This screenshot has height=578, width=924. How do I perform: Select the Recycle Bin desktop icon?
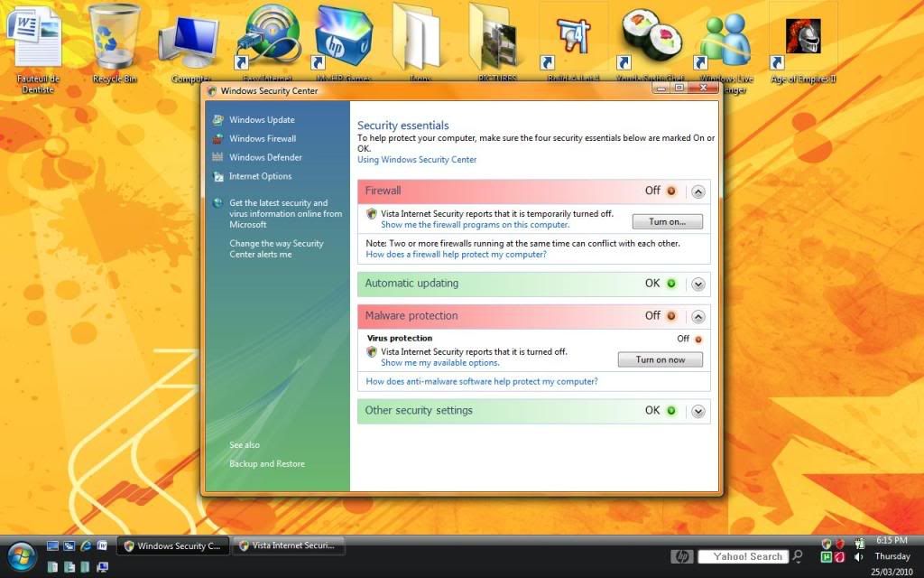tap(115, 44)
